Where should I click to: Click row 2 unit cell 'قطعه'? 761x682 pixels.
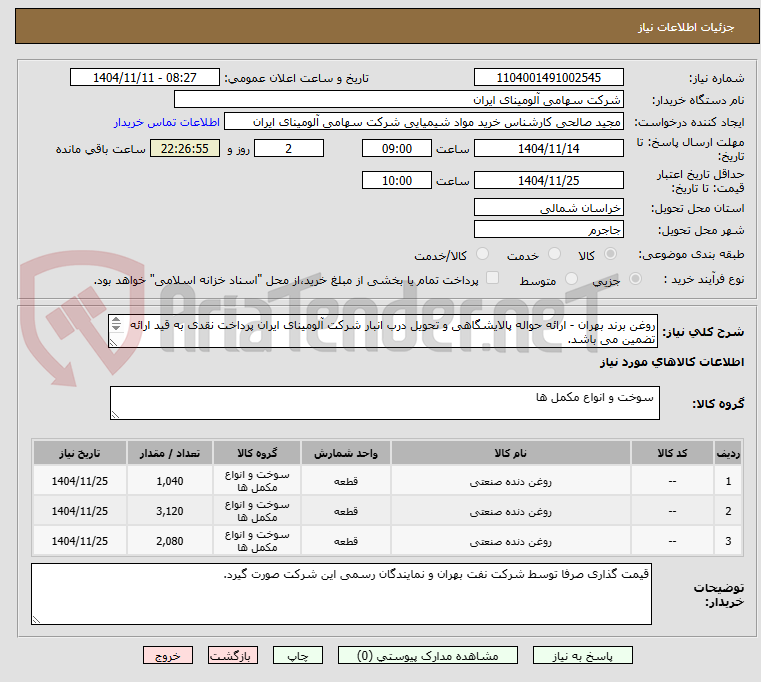pos(346,511)
